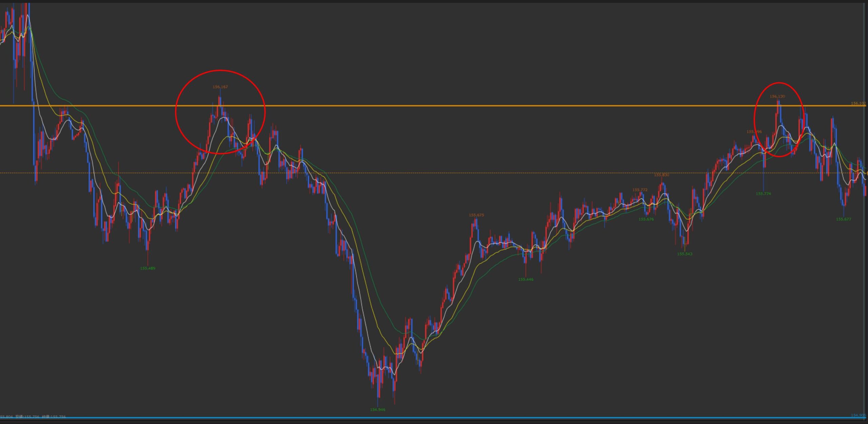Click the 155.677 low label near right edge
This screenshot has width=868, height=424.
point(843,219)
